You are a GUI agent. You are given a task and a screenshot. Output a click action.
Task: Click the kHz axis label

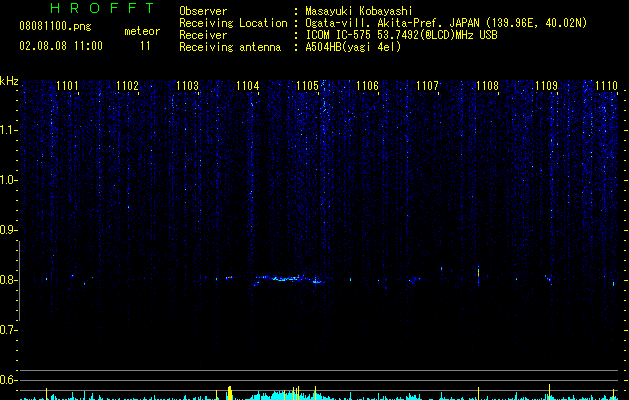coord(9,81)
